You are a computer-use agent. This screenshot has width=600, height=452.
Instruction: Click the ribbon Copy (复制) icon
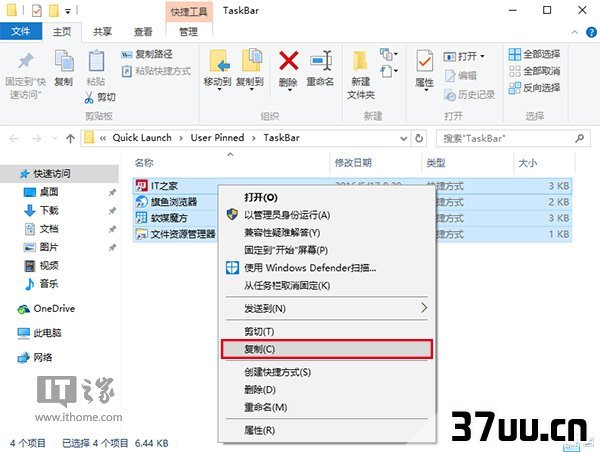point(64,61)
